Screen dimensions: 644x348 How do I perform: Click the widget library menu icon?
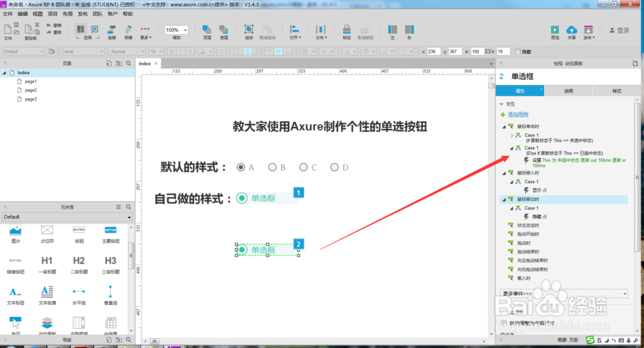point(118,207)
